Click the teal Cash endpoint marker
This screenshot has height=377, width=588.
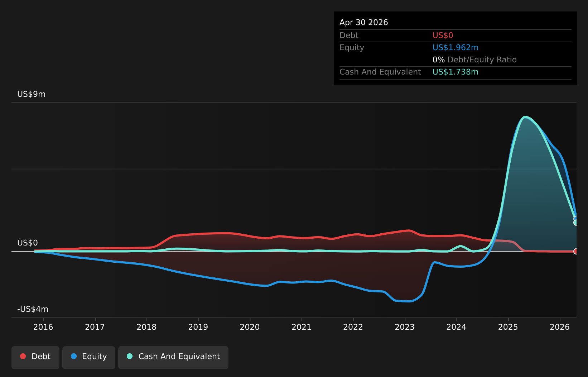click(576, 223)
